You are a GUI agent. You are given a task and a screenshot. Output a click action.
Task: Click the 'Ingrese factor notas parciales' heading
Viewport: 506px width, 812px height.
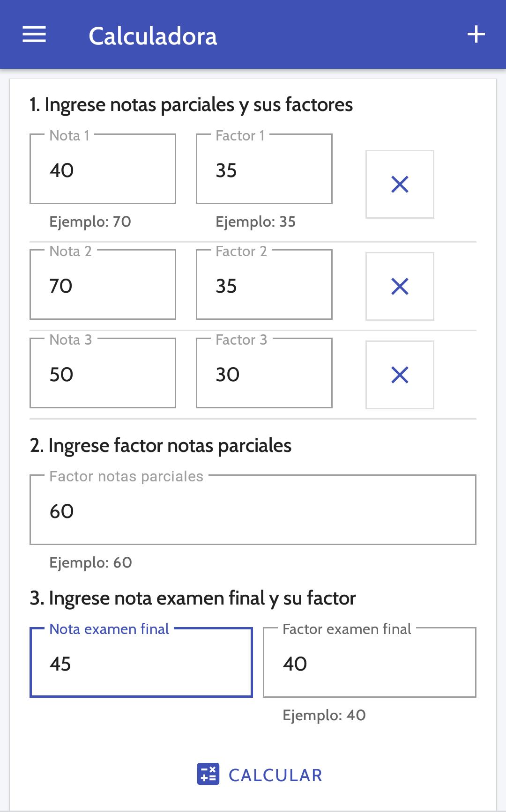161,446
